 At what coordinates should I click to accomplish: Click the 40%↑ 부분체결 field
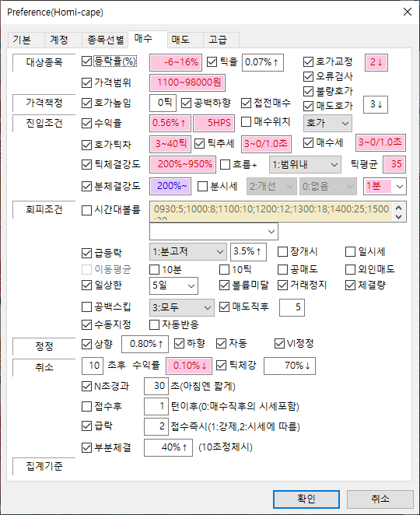point(169,447)
